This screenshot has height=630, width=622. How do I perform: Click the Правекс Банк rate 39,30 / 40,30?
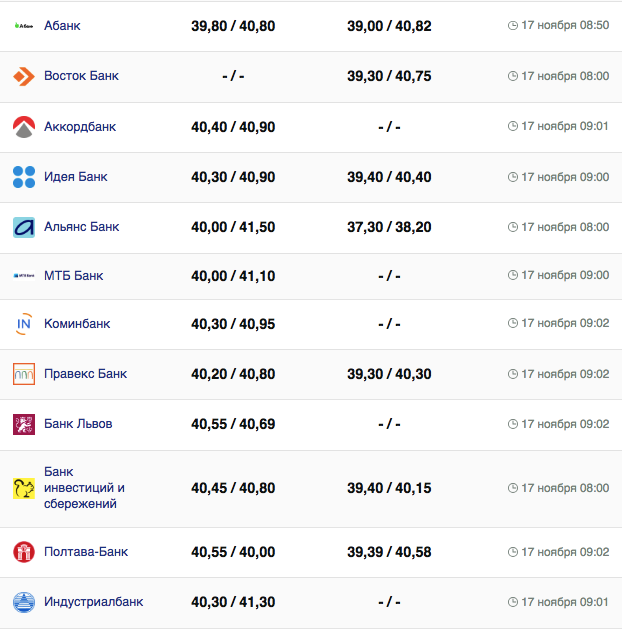(389, 374)
